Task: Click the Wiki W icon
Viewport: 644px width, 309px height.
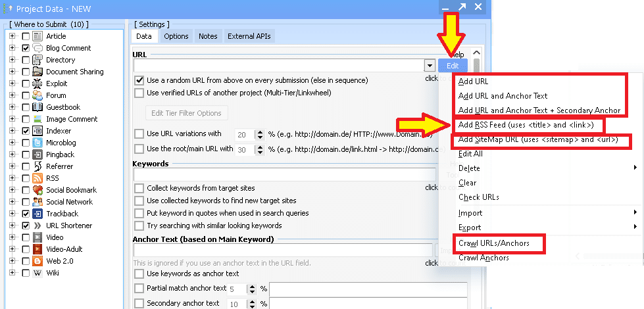Action: [x=37, y=273]
